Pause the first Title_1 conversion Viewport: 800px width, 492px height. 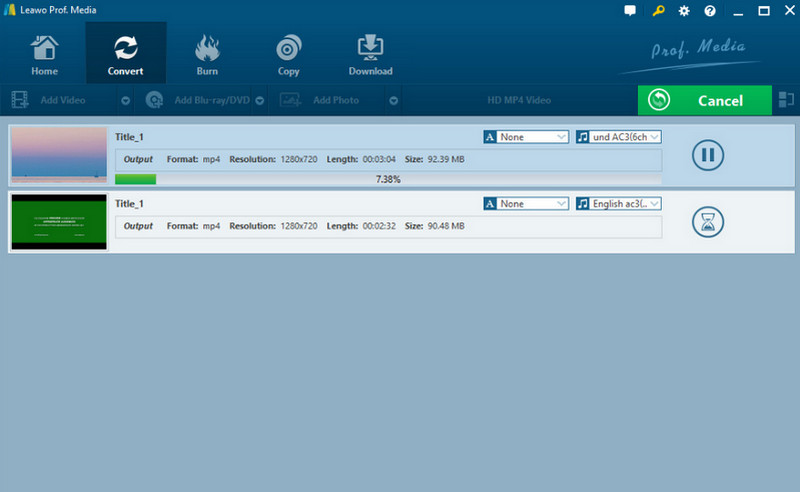tap(708, 155)
